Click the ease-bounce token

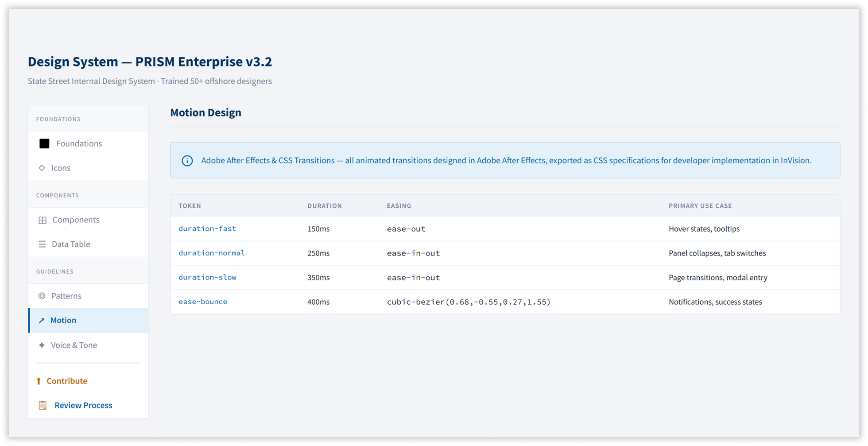203,302
